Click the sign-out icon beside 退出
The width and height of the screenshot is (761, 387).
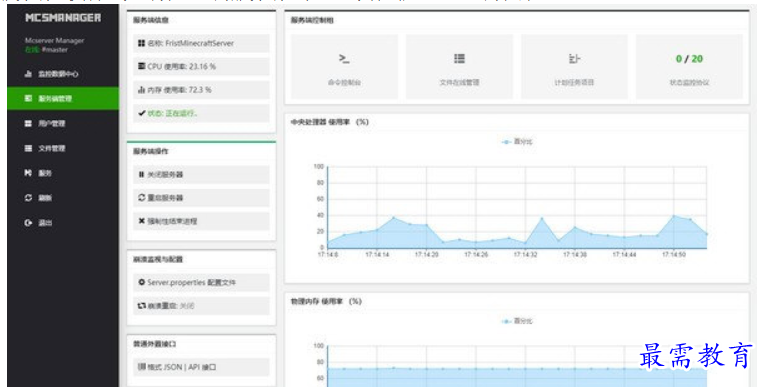coord(28,222)
